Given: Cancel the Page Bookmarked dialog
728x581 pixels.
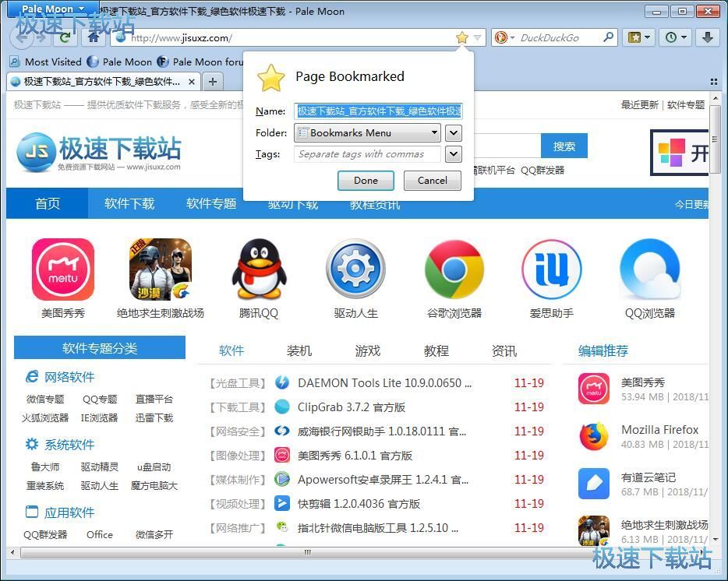Looking at the screenshot, I should [x=433, y=181].
